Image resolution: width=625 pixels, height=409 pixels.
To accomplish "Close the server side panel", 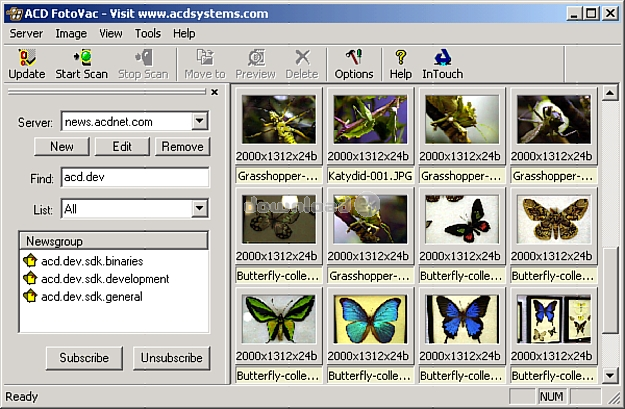I will pyautogui.click(x=214, y=92).
